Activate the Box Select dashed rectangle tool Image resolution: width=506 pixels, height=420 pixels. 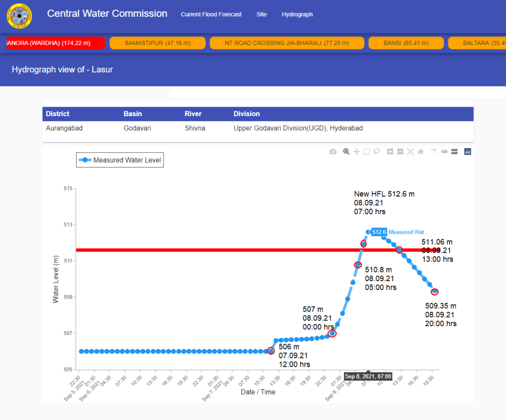(x=367, y=152)
